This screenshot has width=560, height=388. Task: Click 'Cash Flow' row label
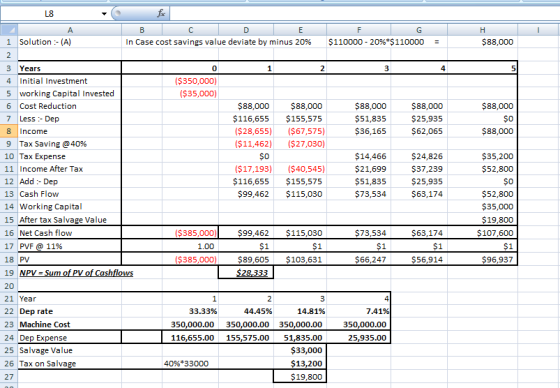(39, 194)
